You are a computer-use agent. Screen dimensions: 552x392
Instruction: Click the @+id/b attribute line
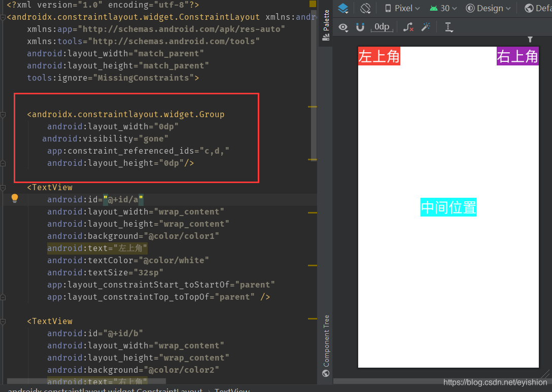tap(95, 333)
